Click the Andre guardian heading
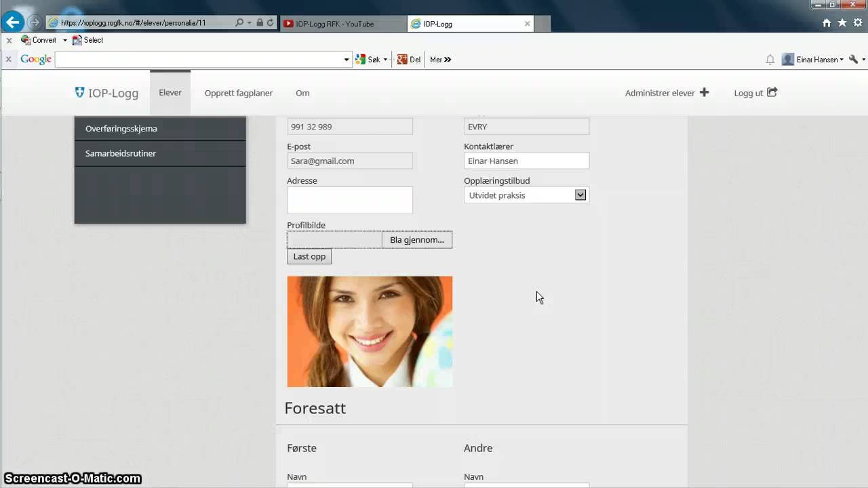 478,448
